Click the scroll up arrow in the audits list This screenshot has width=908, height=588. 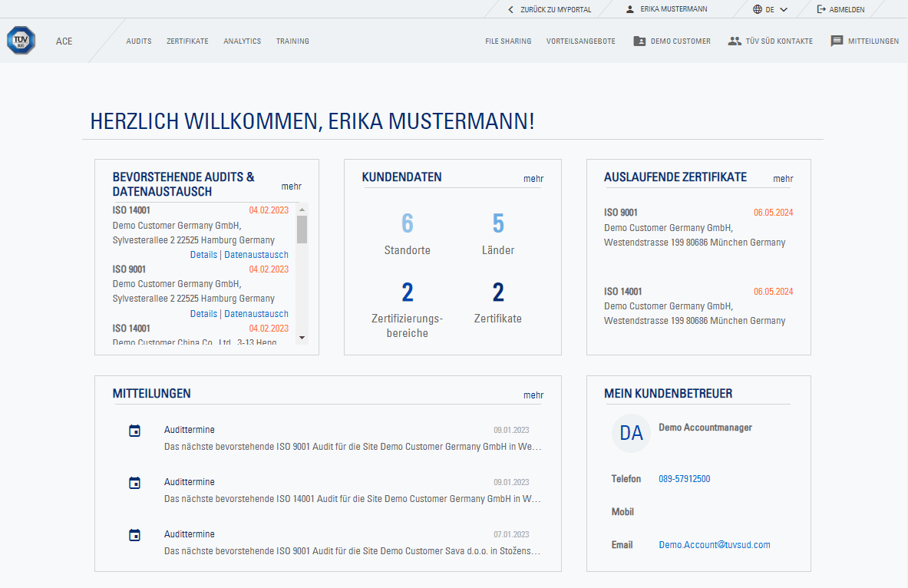point(302,209)
